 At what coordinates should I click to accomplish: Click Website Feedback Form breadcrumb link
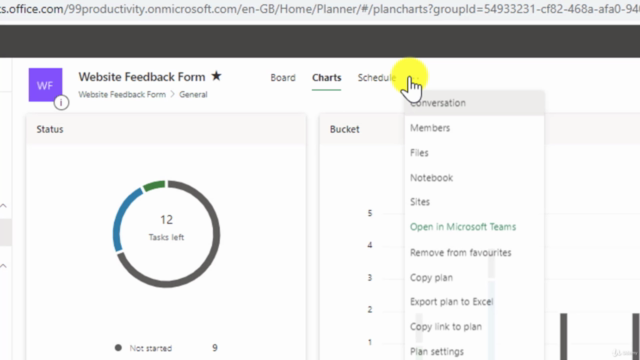click(122, 94)
